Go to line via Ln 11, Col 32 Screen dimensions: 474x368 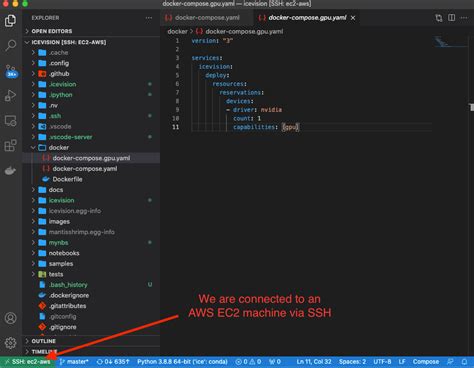coord(314,362)
